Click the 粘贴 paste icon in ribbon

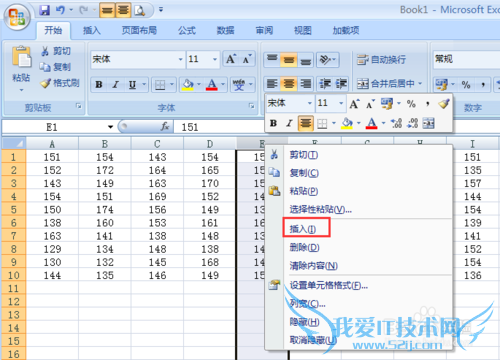[x=21, y=57]
